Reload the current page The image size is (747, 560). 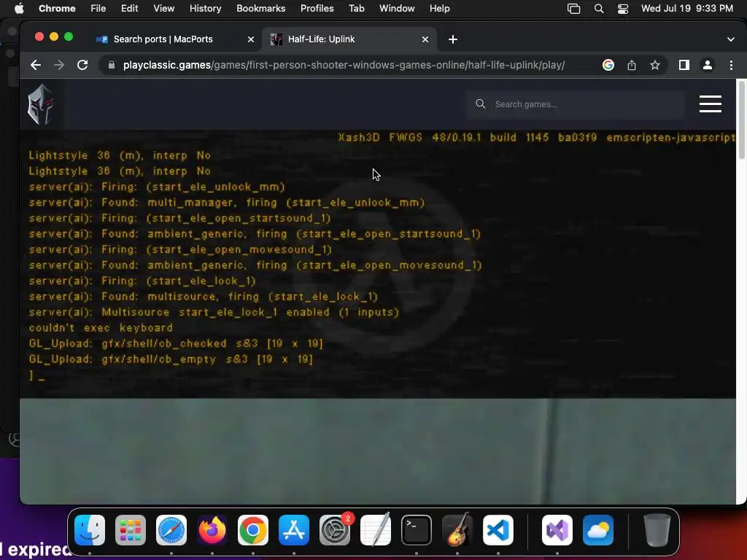coord(82,65)
